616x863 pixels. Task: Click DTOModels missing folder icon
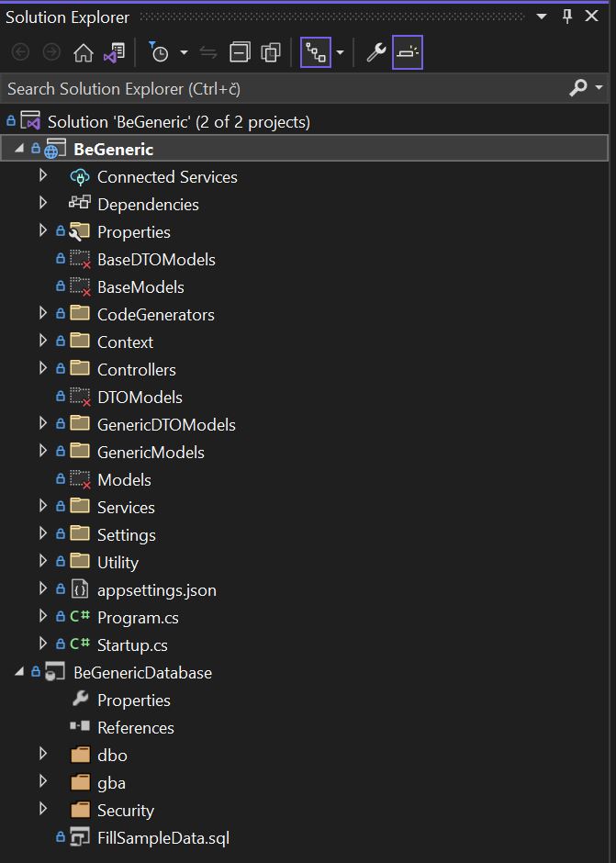coord(80,397)
